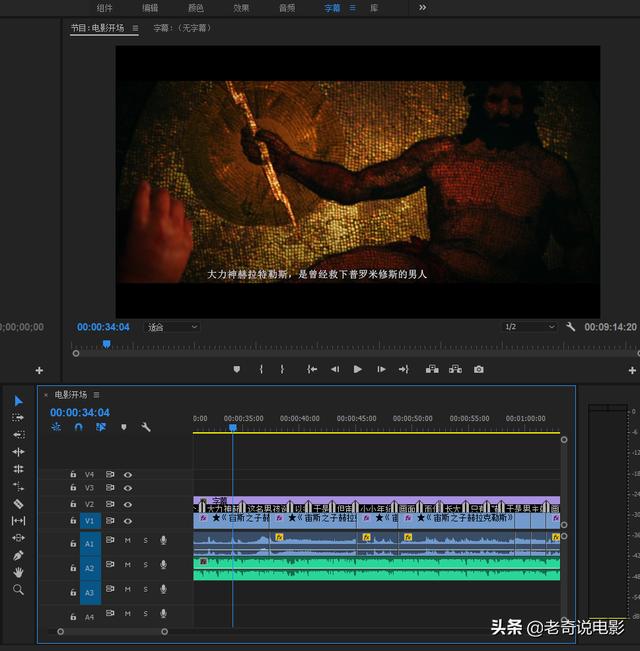Screen dimensions: 640x651
Task: Select the Zoom magnifier tool
Action: point(18,590)
